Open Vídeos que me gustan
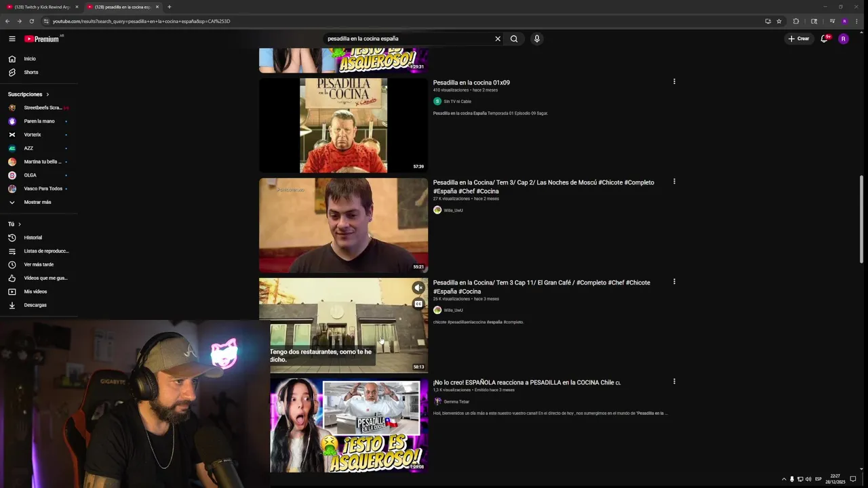 pyautogui.click(x=39, y=279)
